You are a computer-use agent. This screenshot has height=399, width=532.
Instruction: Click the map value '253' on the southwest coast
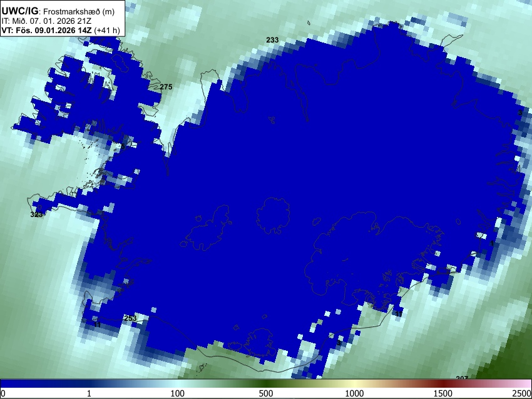[x=130, y=318]
